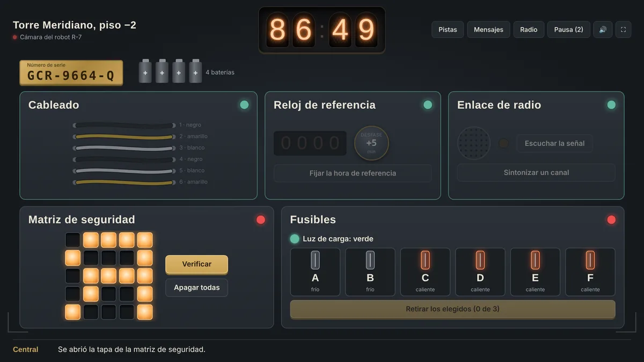Pause the game with Pausa (2)
The height and width of the screenshot is (362, 644).
(x=569, y=29)
